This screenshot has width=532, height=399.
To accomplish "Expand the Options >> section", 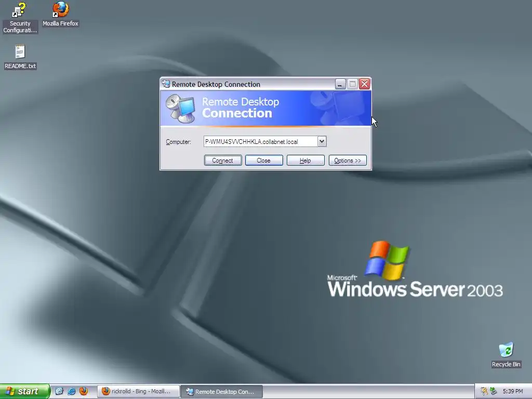I will (348, 161).
